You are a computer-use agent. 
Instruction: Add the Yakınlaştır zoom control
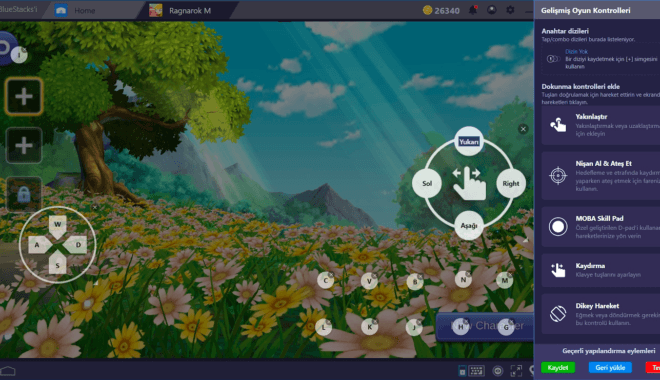(601, 125)
